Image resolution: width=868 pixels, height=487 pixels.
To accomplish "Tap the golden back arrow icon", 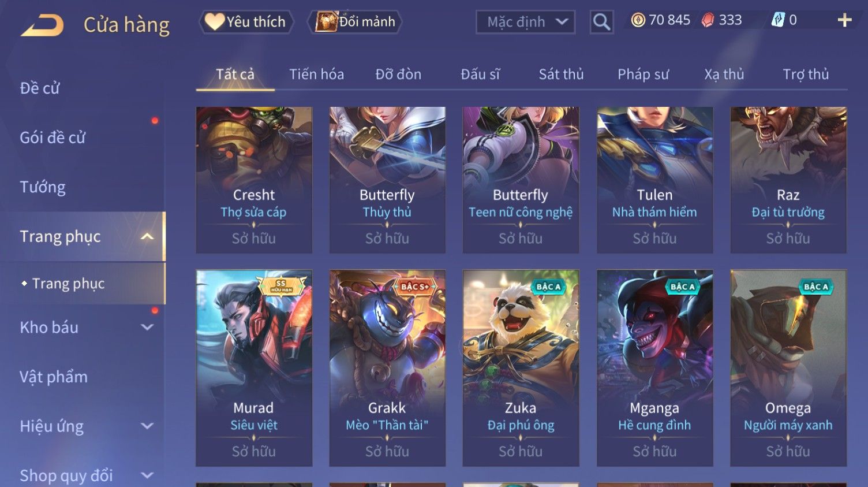I will tap(42, 25).
